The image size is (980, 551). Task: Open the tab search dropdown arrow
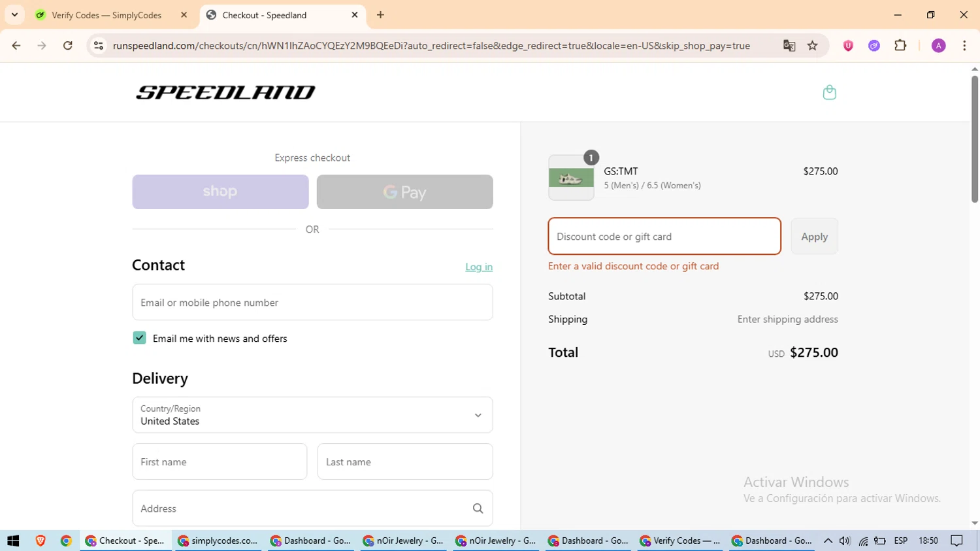(x=14, y=15)
